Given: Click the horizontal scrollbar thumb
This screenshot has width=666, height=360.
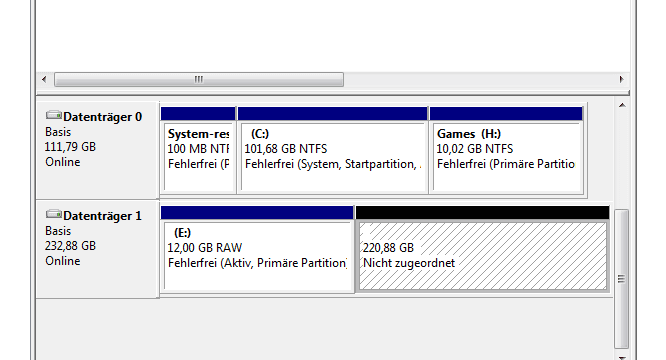Looking at the screenshot, I should click(199, 79).
